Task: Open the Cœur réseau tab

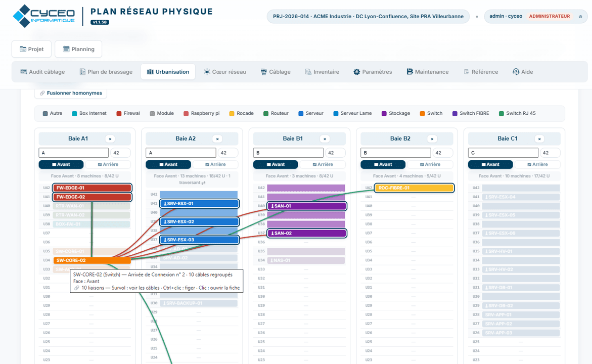Action: [x=224, y=72]
